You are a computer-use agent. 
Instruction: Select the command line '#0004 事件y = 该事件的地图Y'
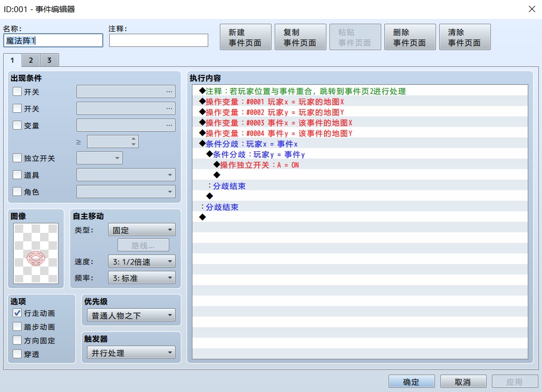click(360, 133)
